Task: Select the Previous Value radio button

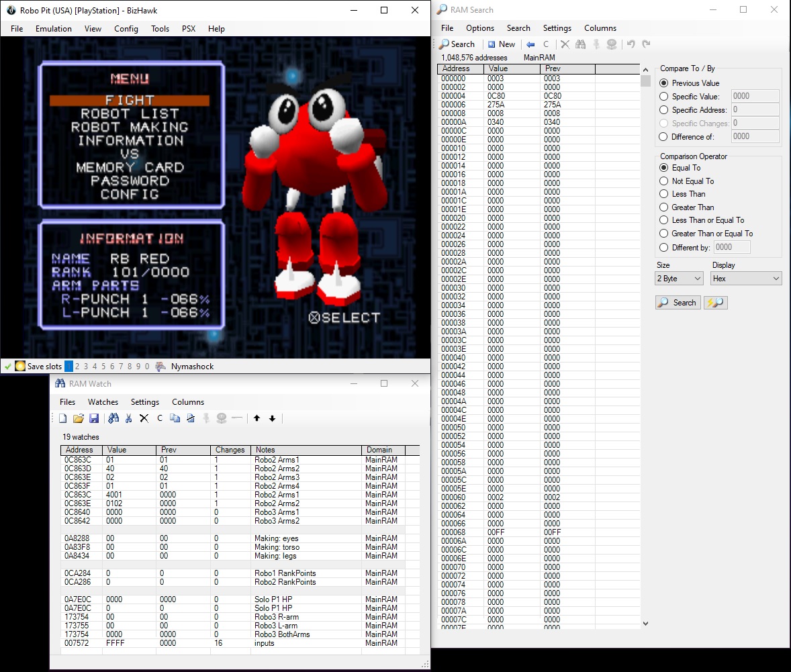Action: pyautogui.click(x=664, y=83)
